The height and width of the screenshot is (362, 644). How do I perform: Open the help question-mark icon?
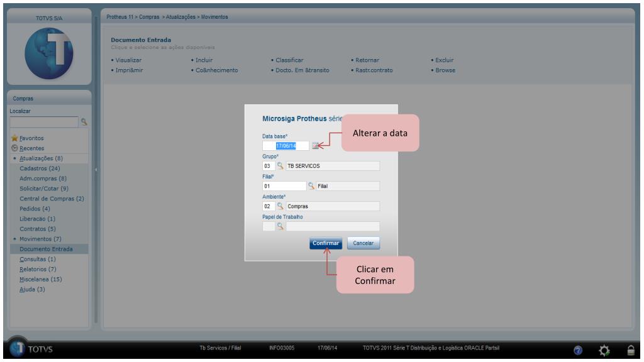(578, 350)
